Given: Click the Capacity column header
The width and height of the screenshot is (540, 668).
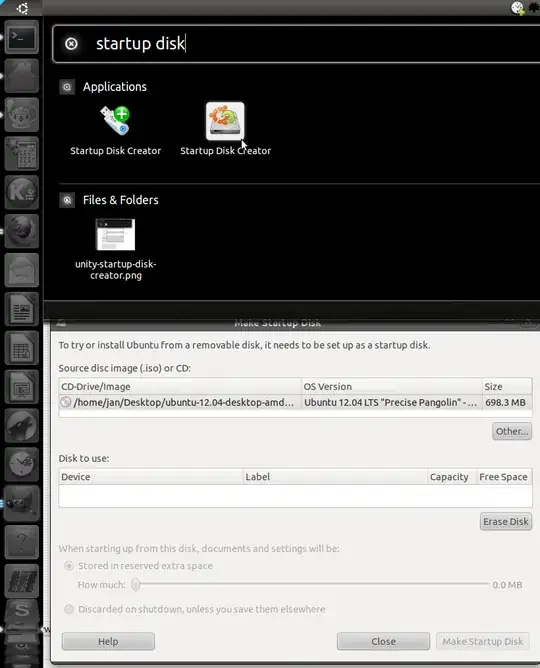Looking at the screenshot, I should (x=452, y=477).
